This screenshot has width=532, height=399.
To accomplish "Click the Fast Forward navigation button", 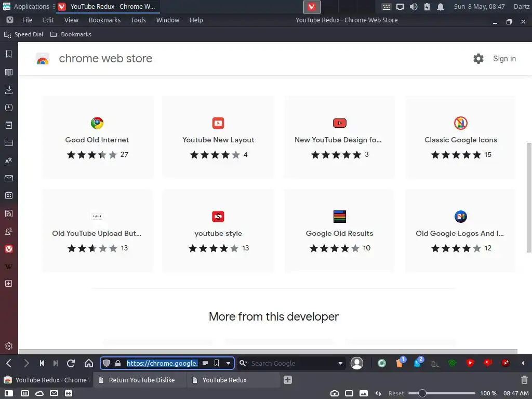I will (56, 363).
